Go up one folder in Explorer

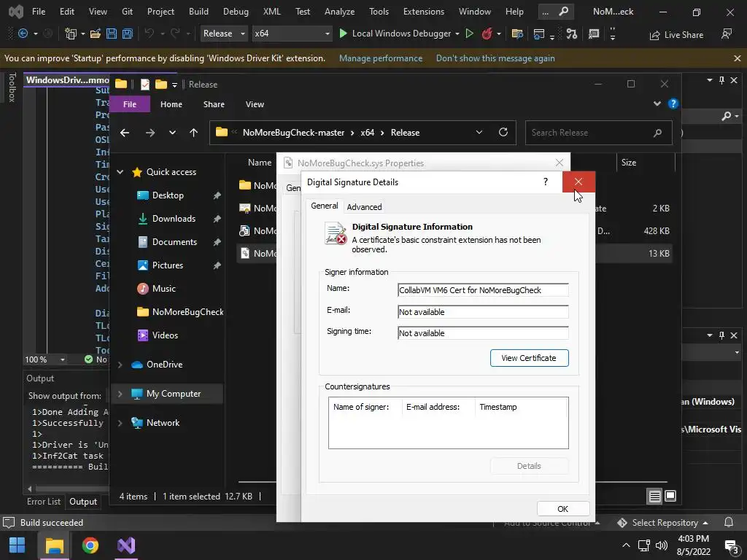point(193,133)
